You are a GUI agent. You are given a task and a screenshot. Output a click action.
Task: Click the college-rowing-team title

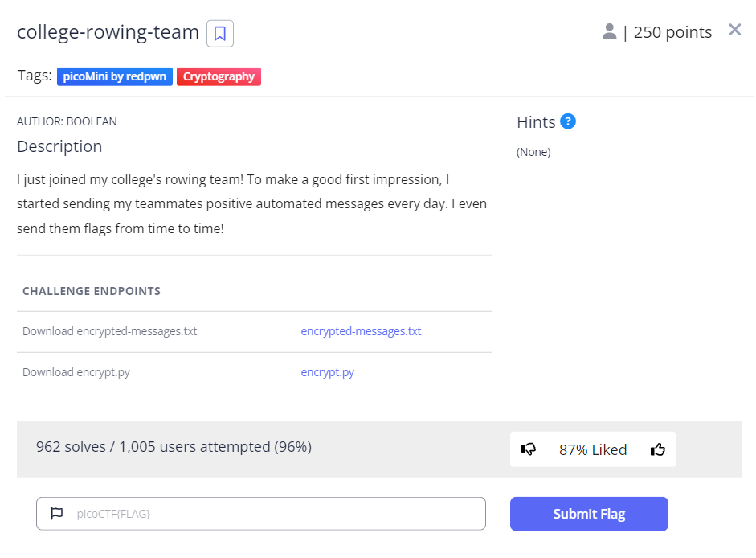pyautogui.click(x=108, y=32)
